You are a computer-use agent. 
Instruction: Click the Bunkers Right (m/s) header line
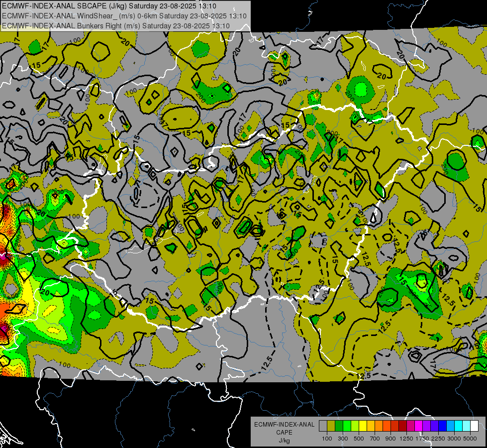coord(116,26)
